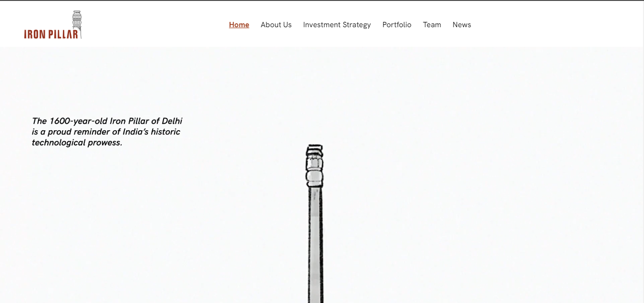This screenshot has width=644, height=303.
Task: Go to the About Us page
Action: coord(276,25)
